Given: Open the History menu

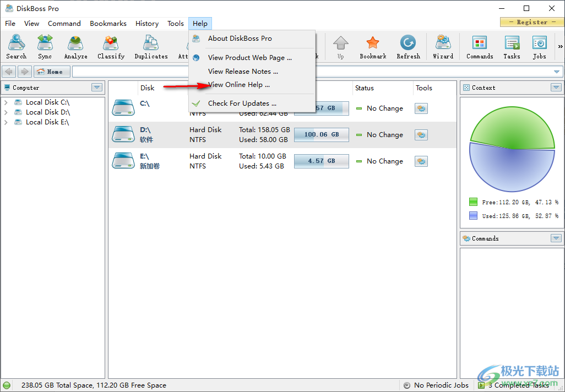Looking at the screenshot, I should 147,24.
